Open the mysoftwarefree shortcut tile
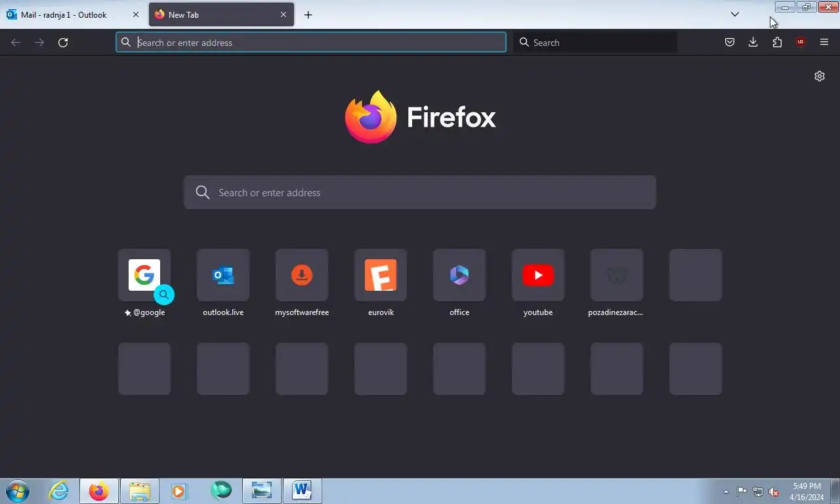This screenshot has height=504, width=840. (302, 275)
